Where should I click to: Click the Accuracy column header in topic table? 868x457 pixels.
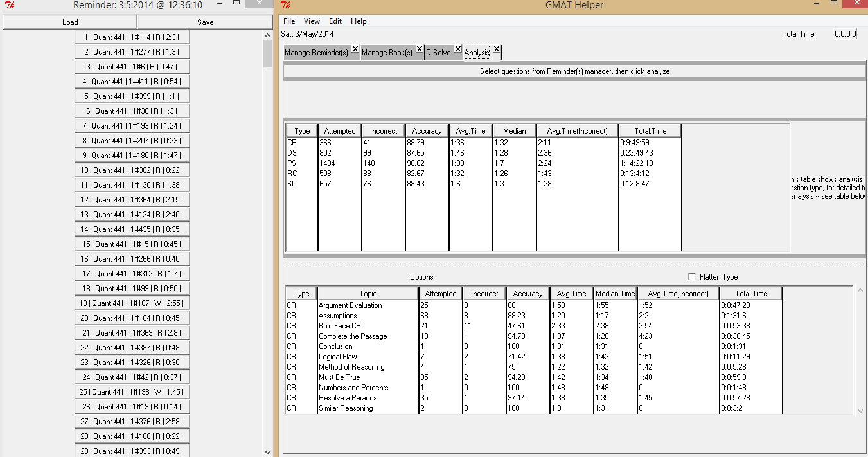[527, 293]
